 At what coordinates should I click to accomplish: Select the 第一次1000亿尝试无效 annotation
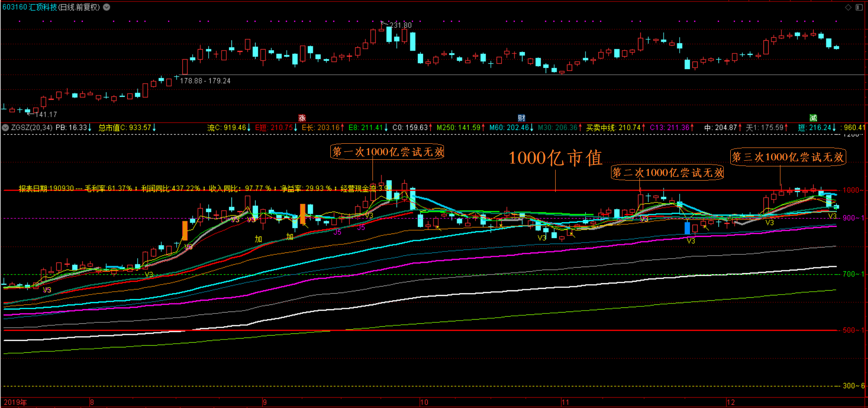pyautogui.click(x=387, y=152)
